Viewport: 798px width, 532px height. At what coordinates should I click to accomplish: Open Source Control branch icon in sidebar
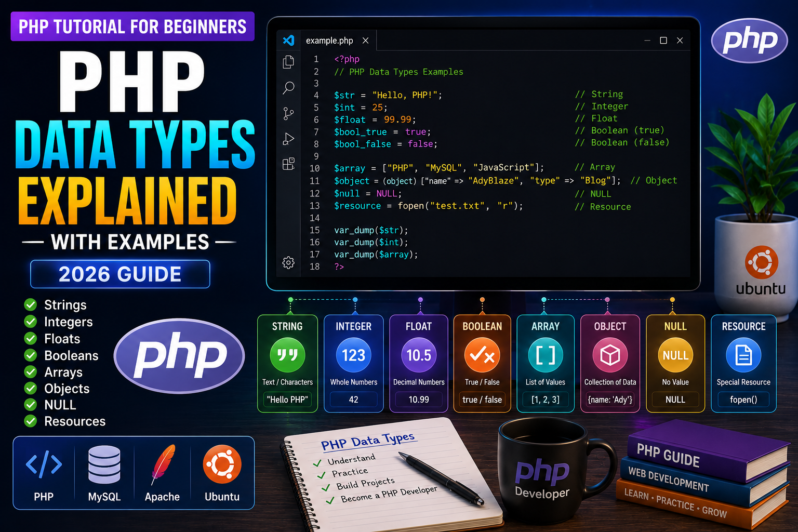(288, 113)
